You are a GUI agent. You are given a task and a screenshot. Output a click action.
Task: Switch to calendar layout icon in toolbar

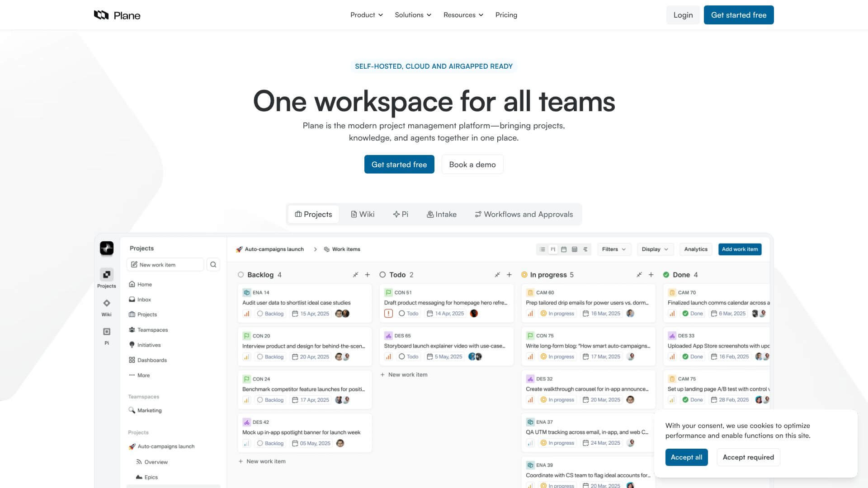point(564,249)
